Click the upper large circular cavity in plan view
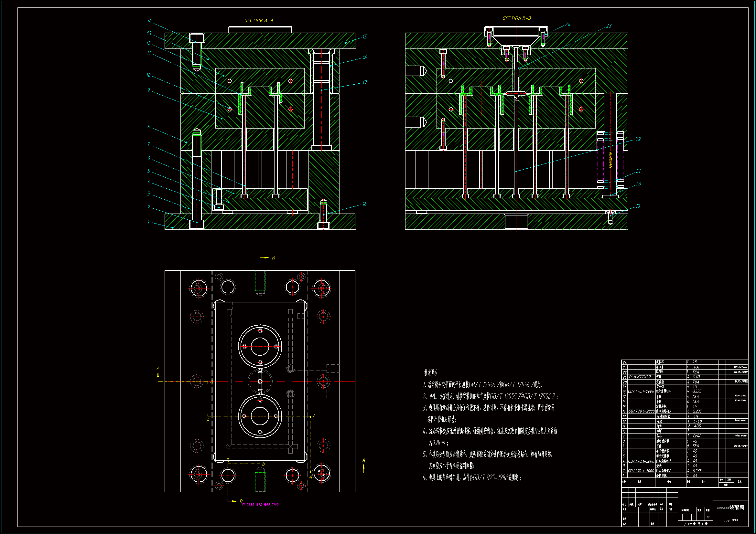The width and height of the screenshot is (756, 534). [x=260, y=346]
